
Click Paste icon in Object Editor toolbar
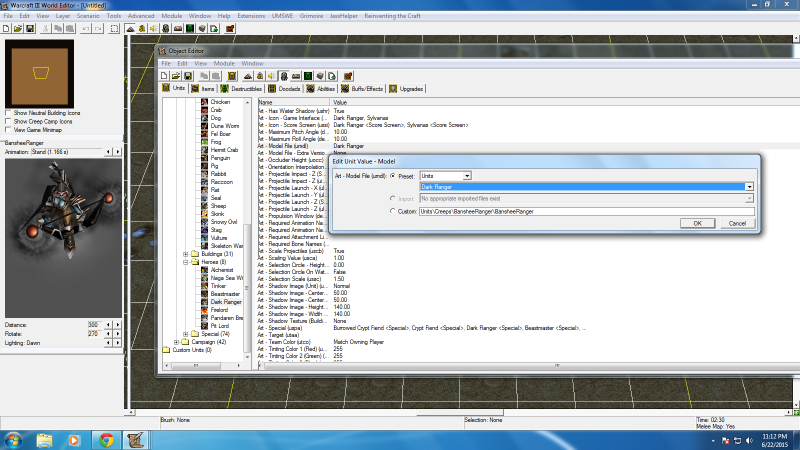pyautogui.click(x=216, y=76)
